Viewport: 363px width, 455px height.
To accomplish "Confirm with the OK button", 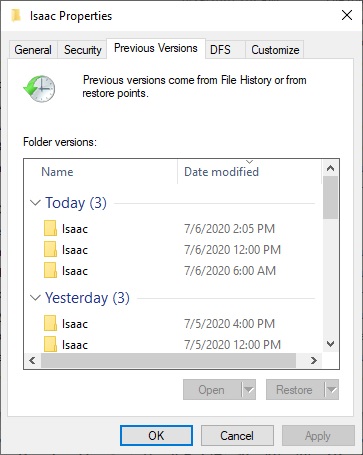I will [156, 435].
